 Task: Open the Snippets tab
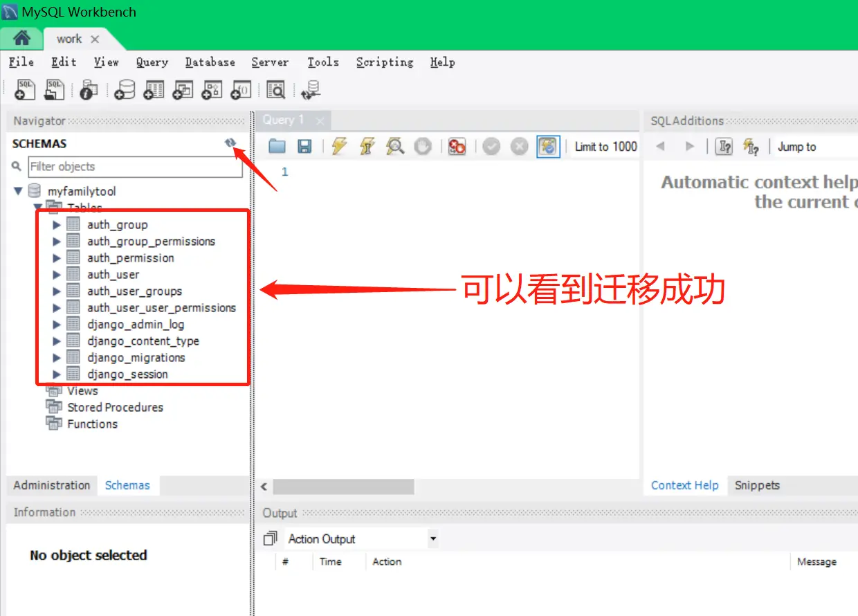click(x=757, y=485)
